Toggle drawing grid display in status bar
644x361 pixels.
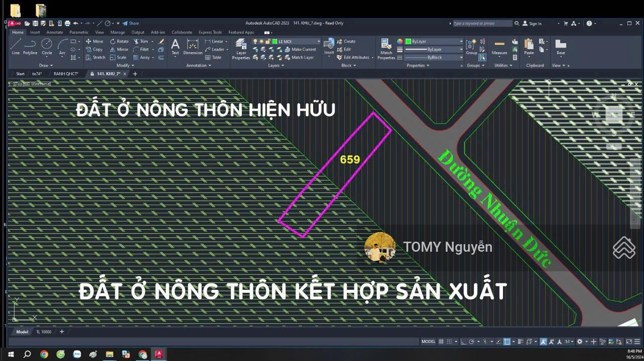pos(441,341)
